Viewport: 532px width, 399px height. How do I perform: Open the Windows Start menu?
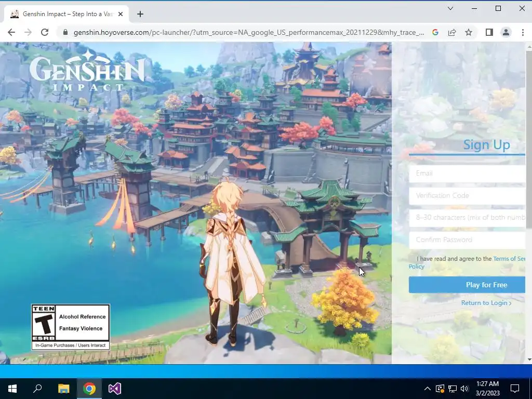[x=12, y=389]
